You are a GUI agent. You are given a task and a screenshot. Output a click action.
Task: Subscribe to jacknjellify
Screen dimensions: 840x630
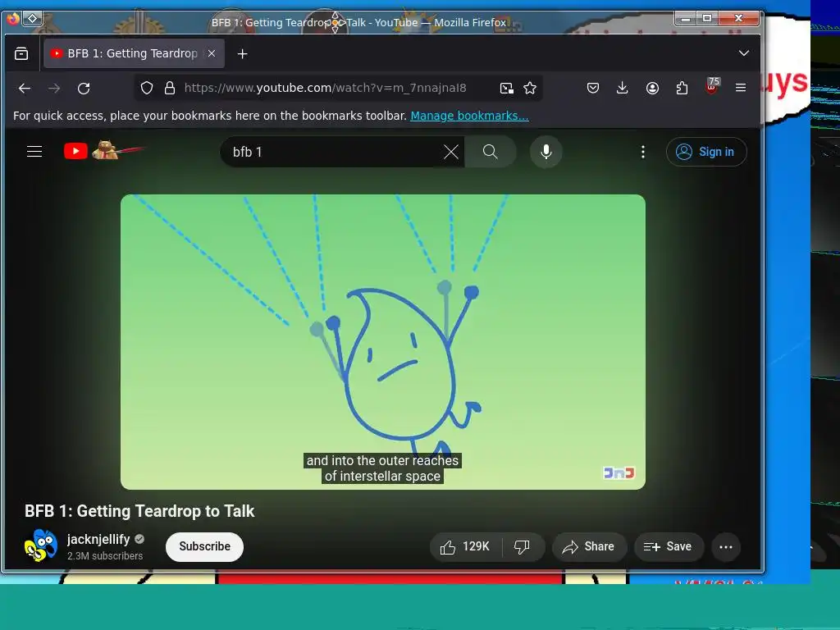204,547
